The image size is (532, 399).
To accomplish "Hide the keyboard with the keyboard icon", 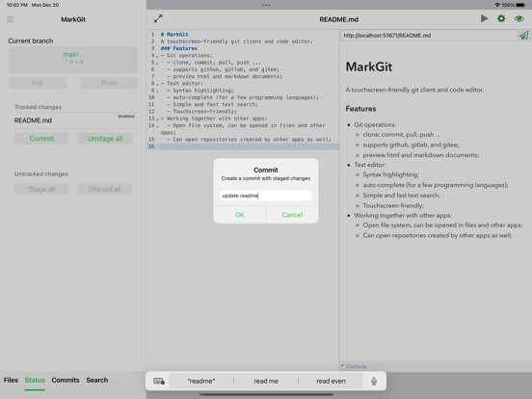I will 159,381.
